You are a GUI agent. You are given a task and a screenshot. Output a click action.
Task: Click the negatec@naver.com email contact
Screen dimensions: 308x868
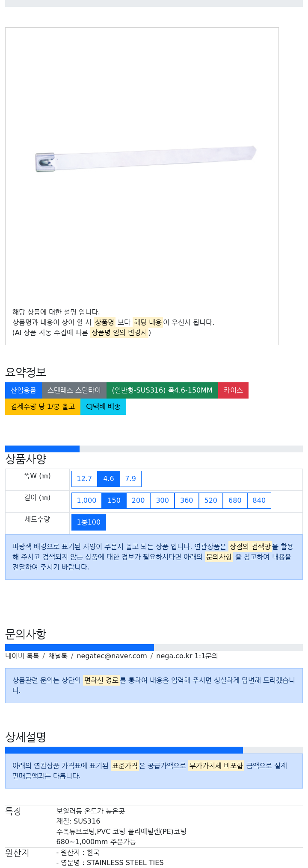pos(112,656)
